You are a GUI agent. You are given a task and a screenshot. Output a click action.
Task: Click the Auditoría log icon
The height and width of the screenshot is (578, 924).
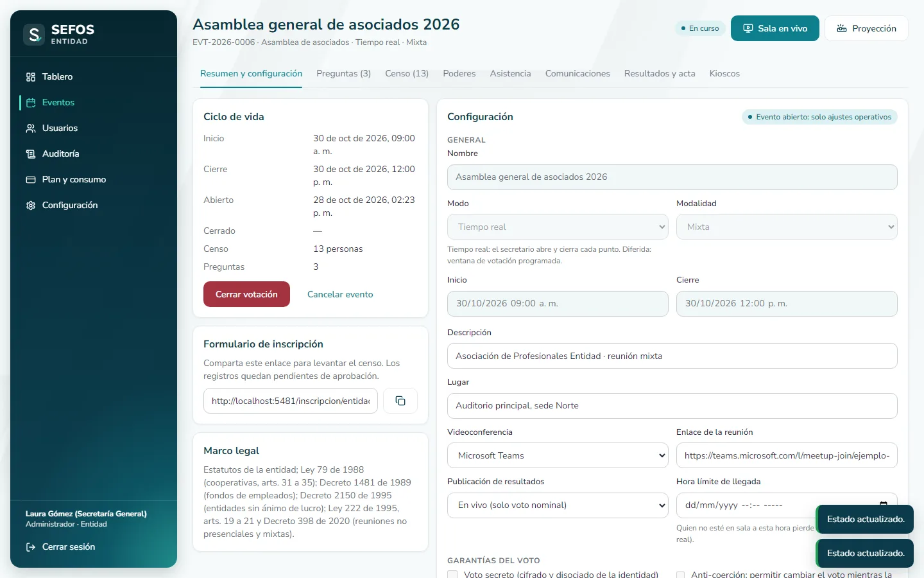[31, 154]
